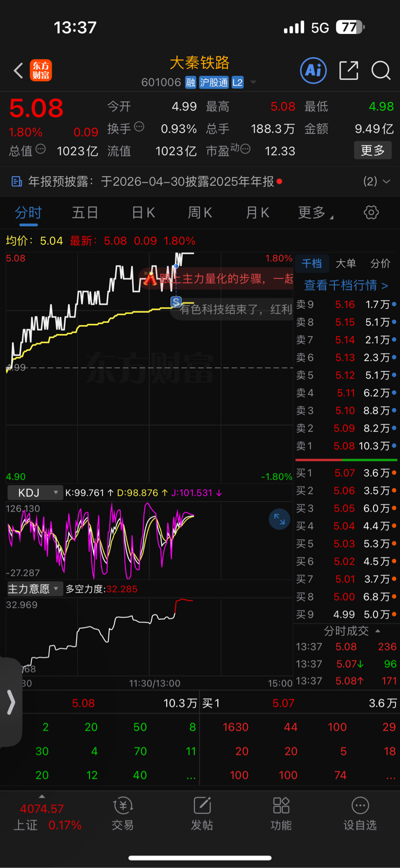Image resolution: width=400 pixels, height=868 pixels.
Task: Open the 跟上主力量化的步骤 banner
Action: tap(217, 278)
